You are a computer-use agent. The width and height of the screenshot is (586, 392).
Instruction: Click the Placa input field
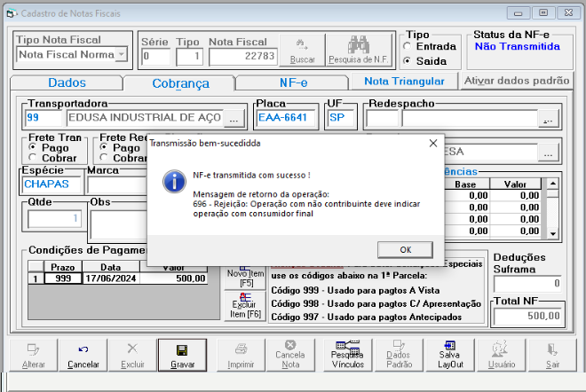(x=286, y=118)
